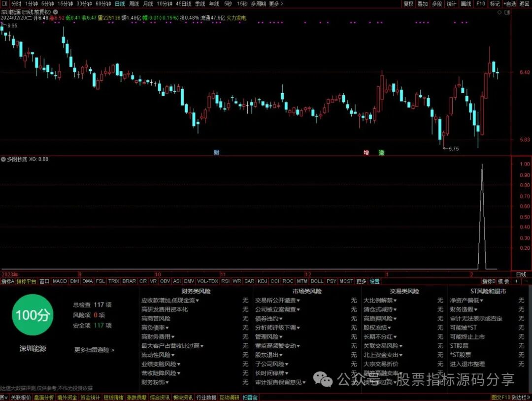Open the 扫雷宝 bottom tab
This screenshot has height=401, width=532.
point(250,397)
